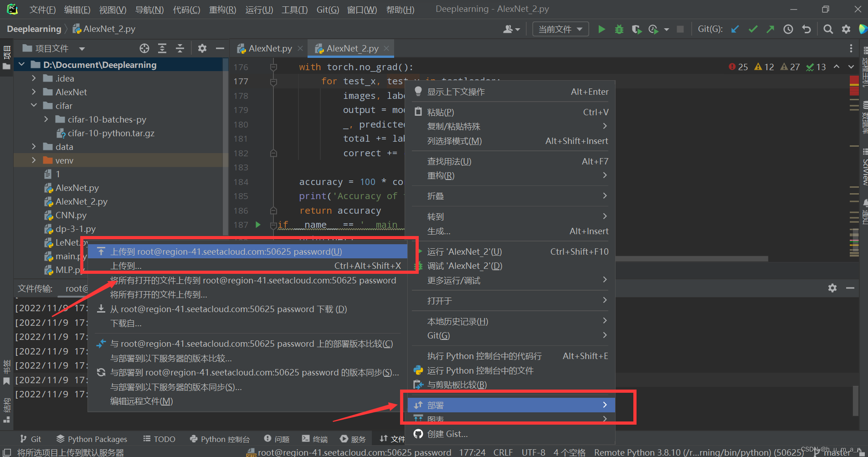Screen dimensions: 868x457
Task: Open IDE settings gear in the top toolbar
Action: point(846,29)
